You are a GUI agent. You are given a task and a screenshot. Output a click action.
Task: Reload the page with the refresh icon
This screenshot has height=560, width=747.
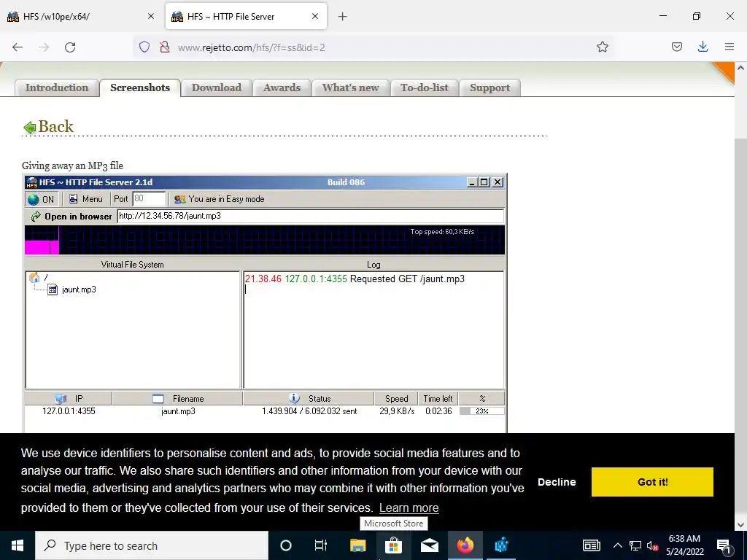pos(70,47)
